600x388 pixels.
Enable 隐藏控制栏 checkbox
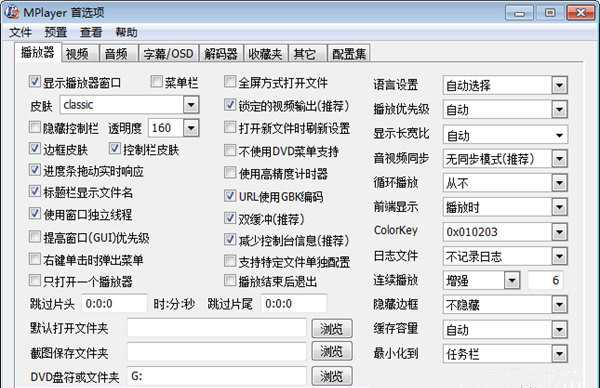pos(35,127)
